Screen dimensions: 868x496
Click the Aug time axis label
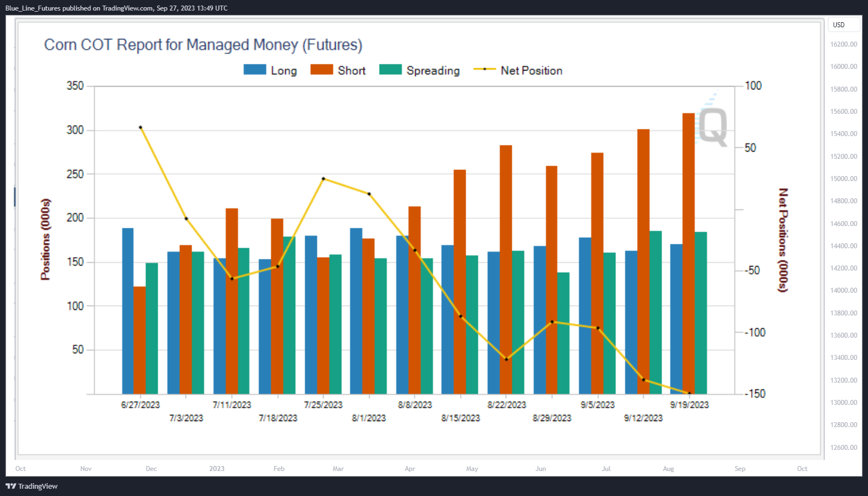[x=669, y=469]
